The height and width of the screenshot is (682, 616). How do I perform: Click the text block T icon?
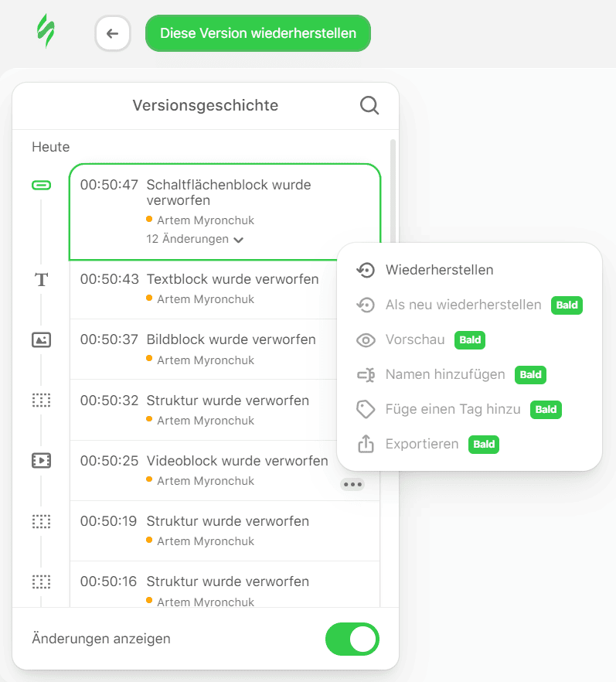pos(41,280)
